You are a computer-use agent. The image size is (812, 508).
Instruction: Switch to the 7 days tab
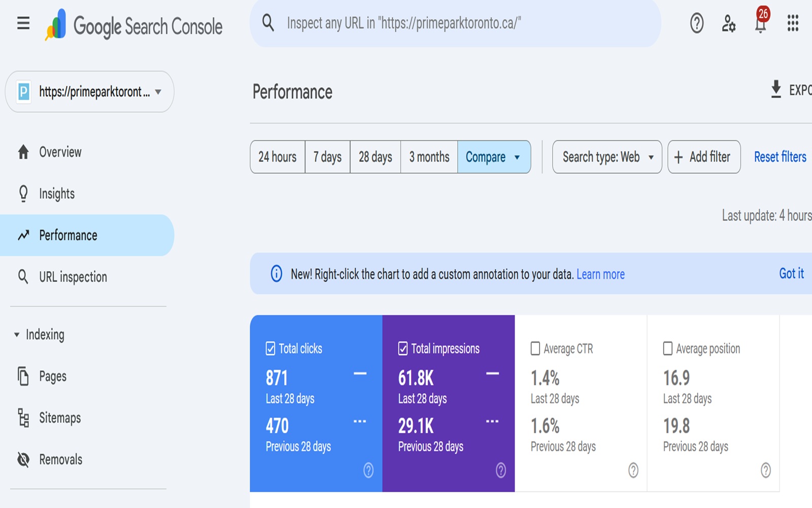pos(327,157)
